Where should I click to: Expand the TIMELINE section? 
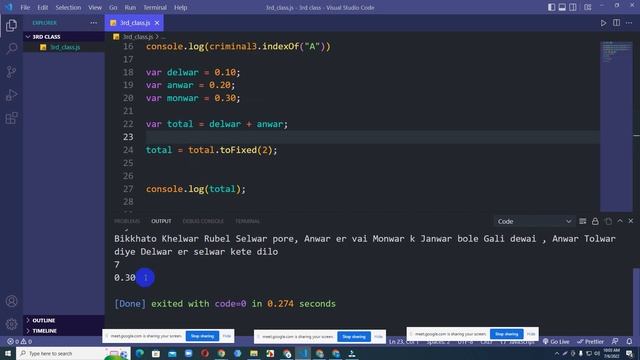pyautogui.click(x=64, y=331)
